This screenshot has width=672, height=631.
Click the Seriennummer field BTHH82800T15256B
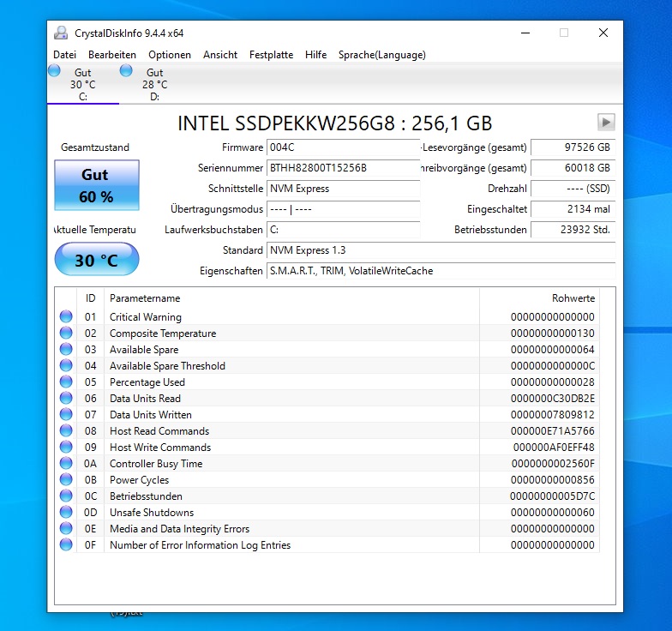(x=343, y=168)
